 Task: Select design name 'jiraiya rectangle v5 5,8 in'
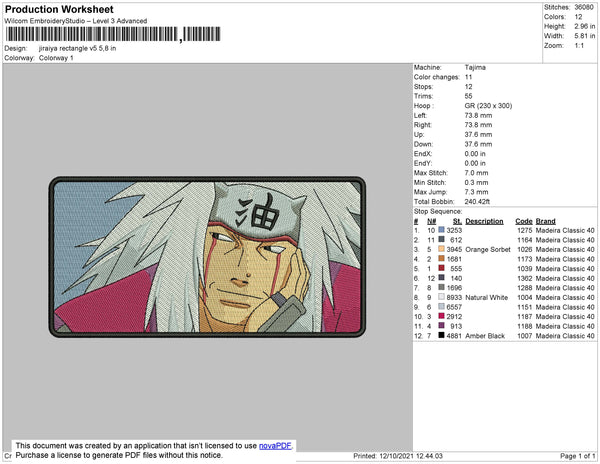77,49
